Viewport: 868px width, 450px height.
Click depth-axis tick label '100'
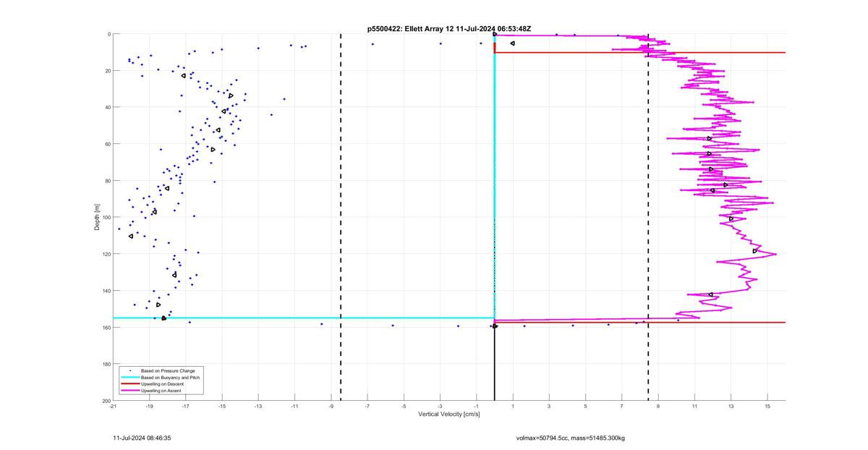pyautogui.click(x=106, y=217)
